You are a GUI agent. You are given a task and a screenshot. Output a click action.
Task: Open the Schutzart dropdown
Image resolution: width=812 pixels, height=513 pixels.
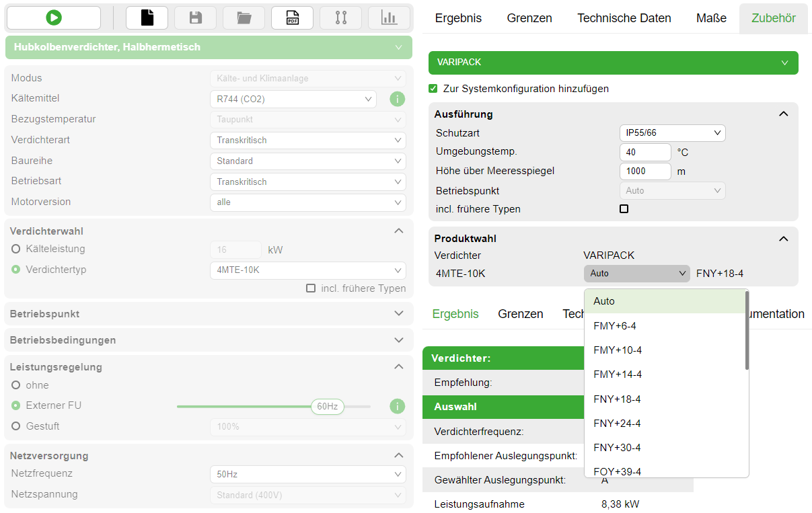[x=672, y=133]
